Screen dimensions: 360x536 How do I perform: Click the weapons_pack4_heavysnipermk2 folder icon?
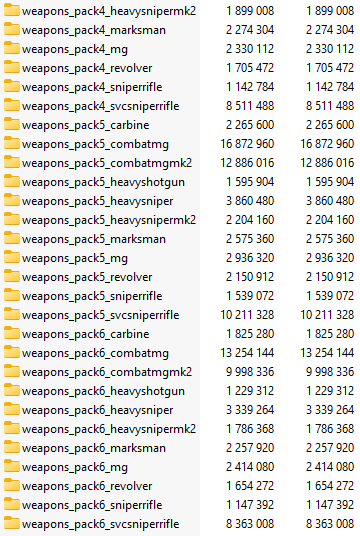click(x=12, y=10)
